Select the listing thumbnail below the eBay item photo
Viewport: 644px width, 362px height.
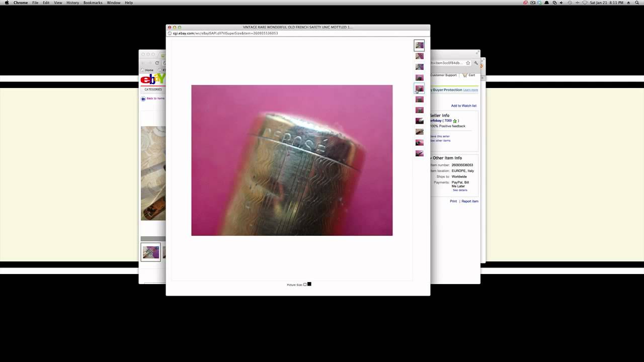151,252
